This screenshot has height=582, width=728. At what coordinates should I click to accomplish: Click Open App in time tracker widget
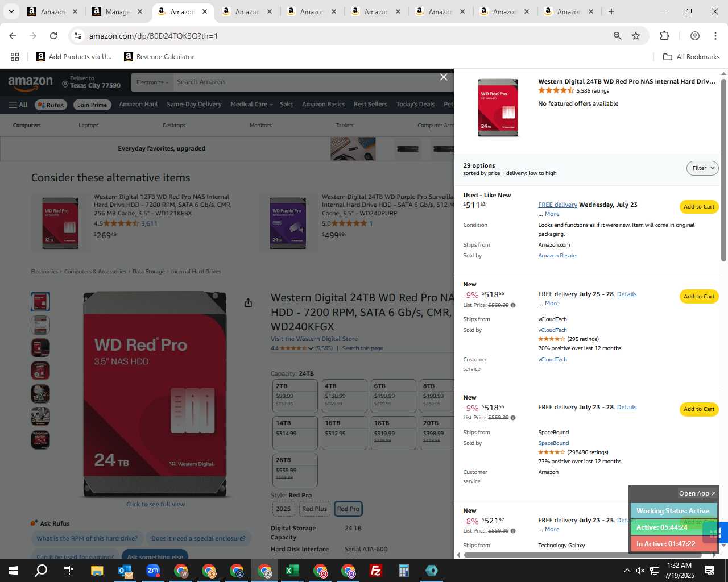pyautogui.click(x=697, y=494)
